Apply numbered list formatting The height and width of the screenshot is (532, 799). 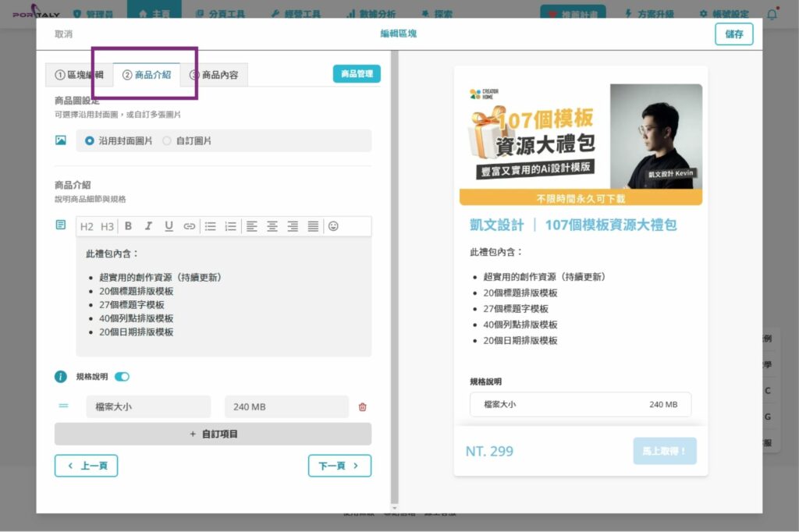[x=231, y=225]
